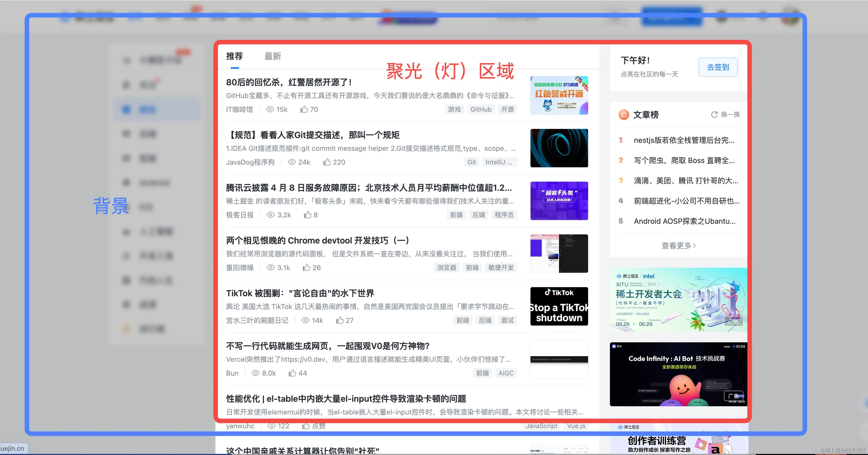868x455 pixels.
Task: Click the eye icon showing 8.0k views
Action: click(x=256, y=373)
